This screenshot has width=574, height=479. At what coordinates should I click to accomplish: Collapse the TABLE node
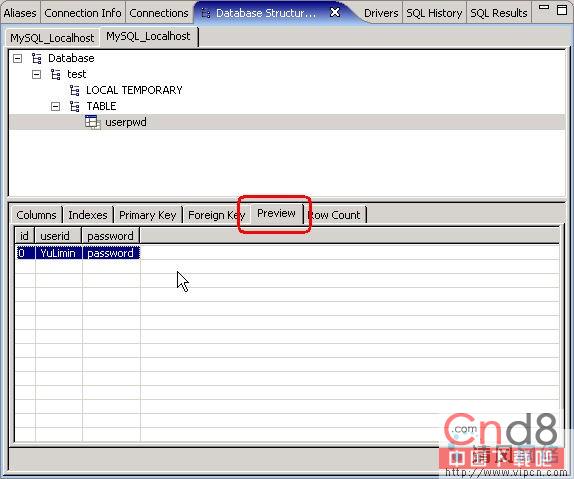[56, 107]
